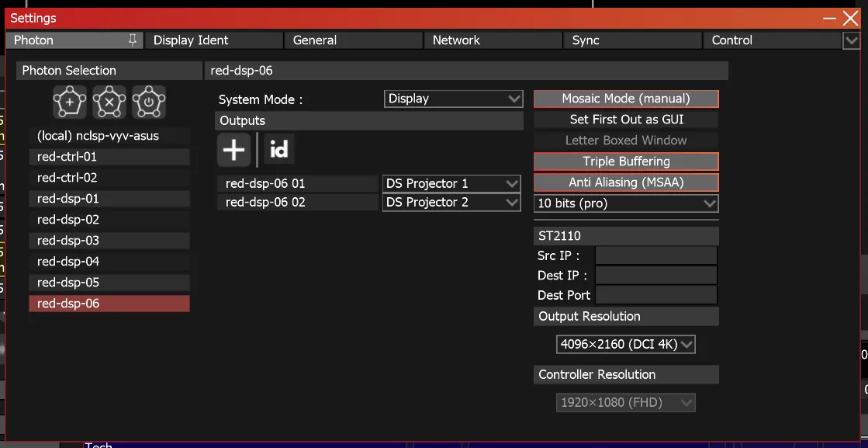Expand the tab overflow arrow
868x448 pixels.
tap(851, 40)
